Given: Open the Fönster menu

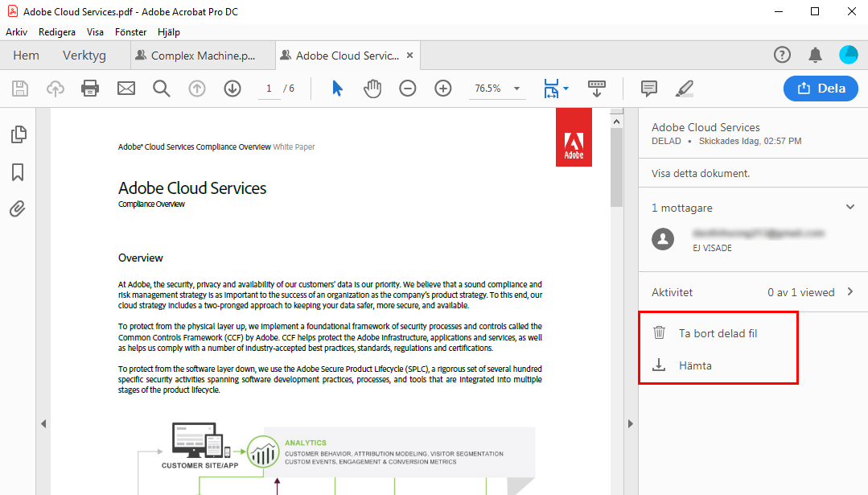Looking at the screenshot, I should coord(130,32).
